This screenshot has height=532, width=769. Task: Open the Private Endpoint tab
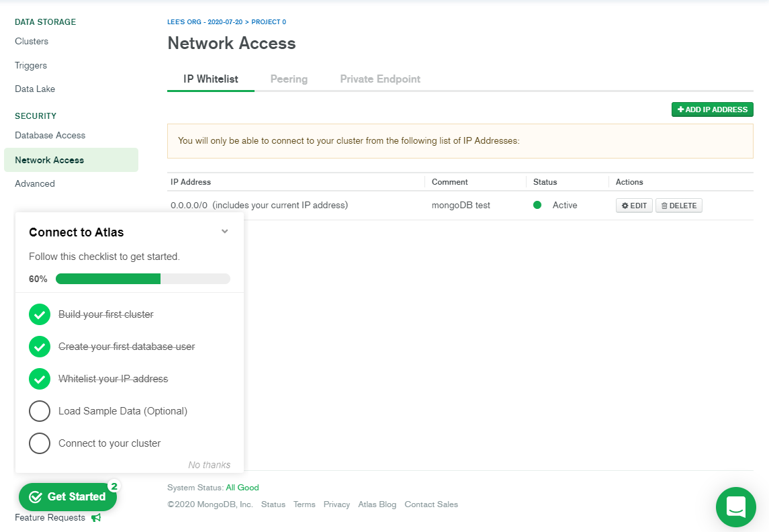(x=380, y=79)
